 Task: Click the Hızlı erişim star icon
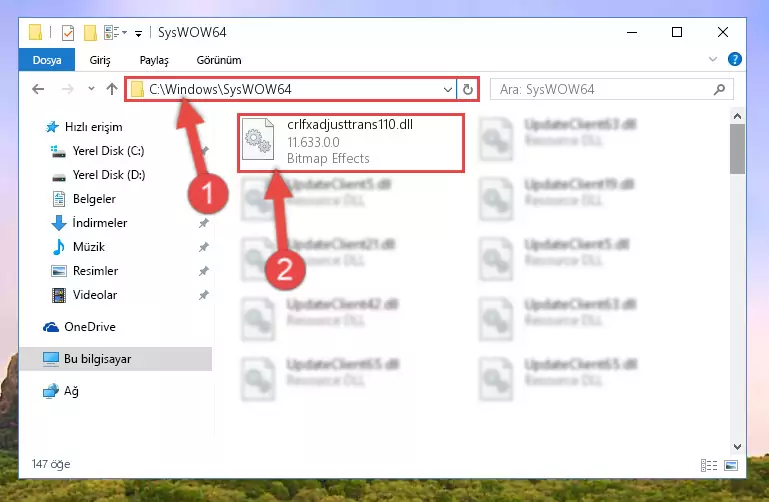(x=52, y=127)
